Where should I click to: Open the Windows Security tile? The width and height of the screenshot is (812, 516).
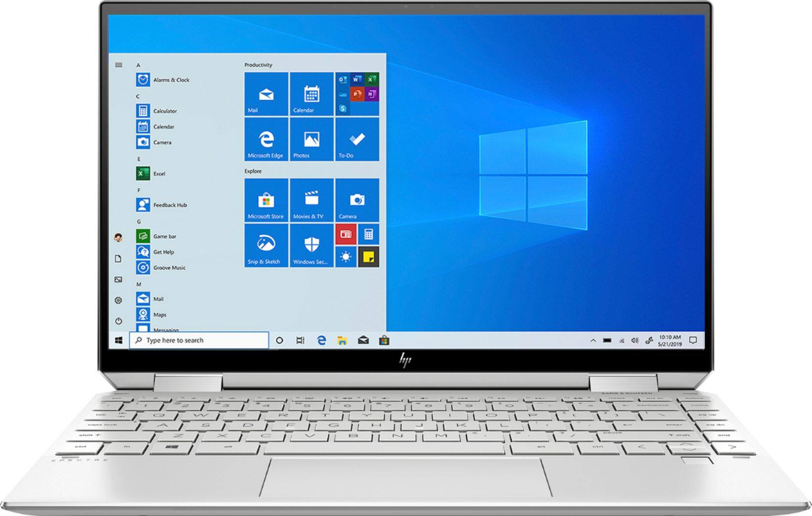point(312,245)
